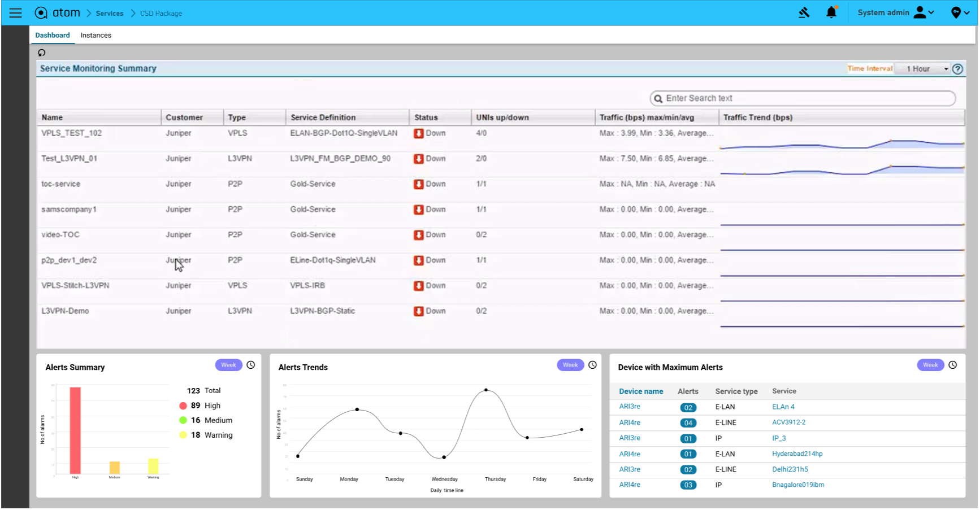This screenshot has height=510, width=980.
Task: Select the L3VPN-Demo service name
Action: tap(65, 311)
